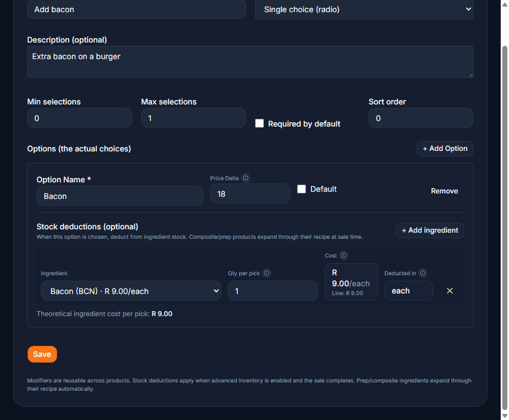Screen dimensions: 509x420
Task: Click the orange Save button
Action: point(42,354)
